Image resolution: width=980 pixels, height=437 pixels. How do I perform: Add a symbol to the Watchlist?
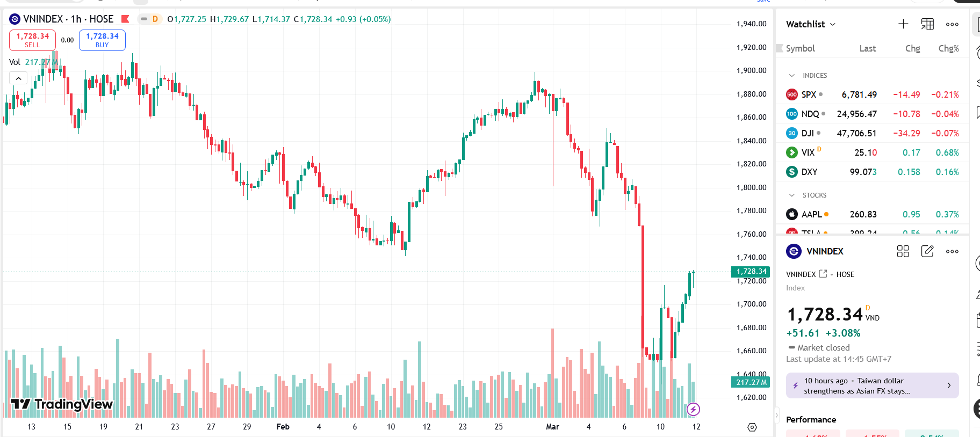[x=903, y=24]
